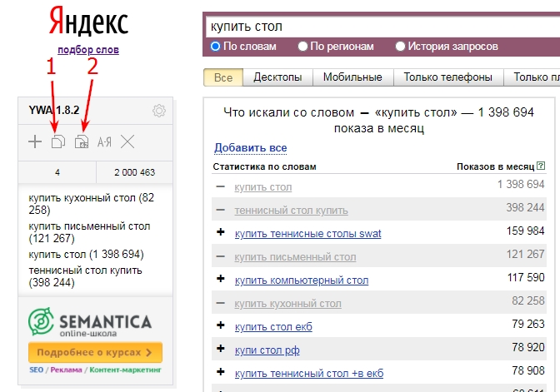Add 'купить теннисные столы swat' via plus icon
Viewport: 560px width, 392px height.
click(221, 232)
